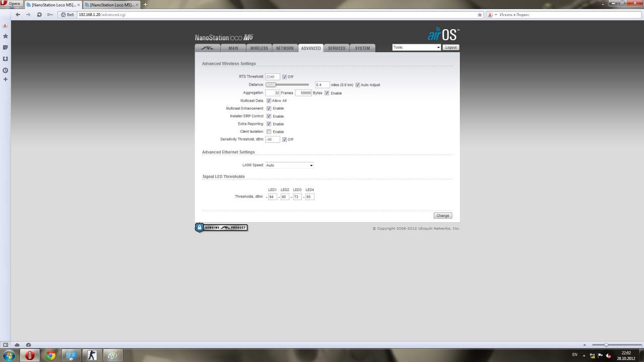
Task: Bookmark the page with the address bar star
Action: pos(479,15)
